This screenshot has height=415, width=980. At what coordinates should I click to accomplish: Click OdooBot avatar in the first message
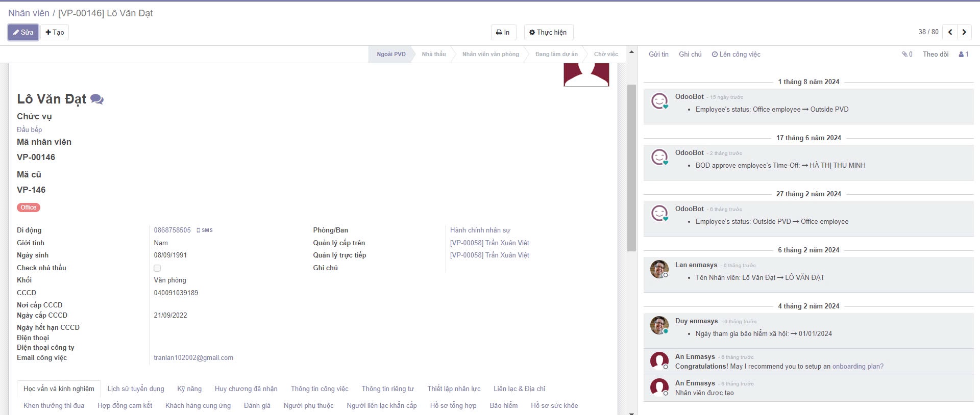659,101
